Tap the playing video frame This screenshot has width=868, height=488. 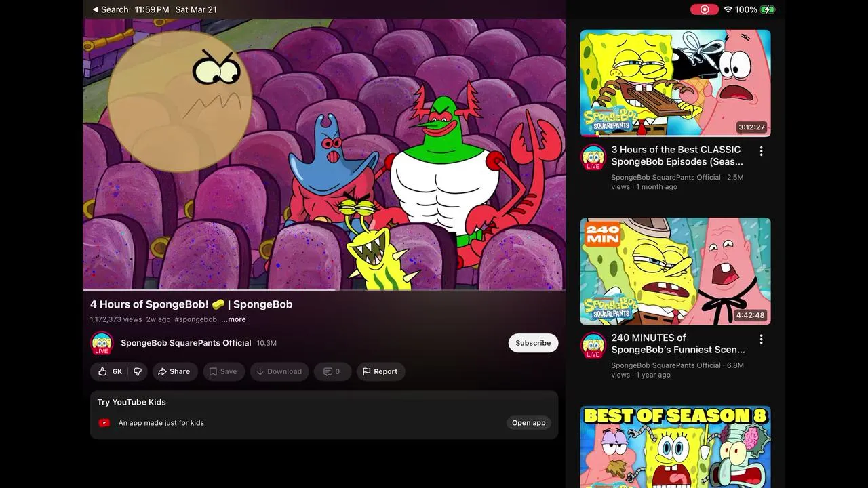324,154
